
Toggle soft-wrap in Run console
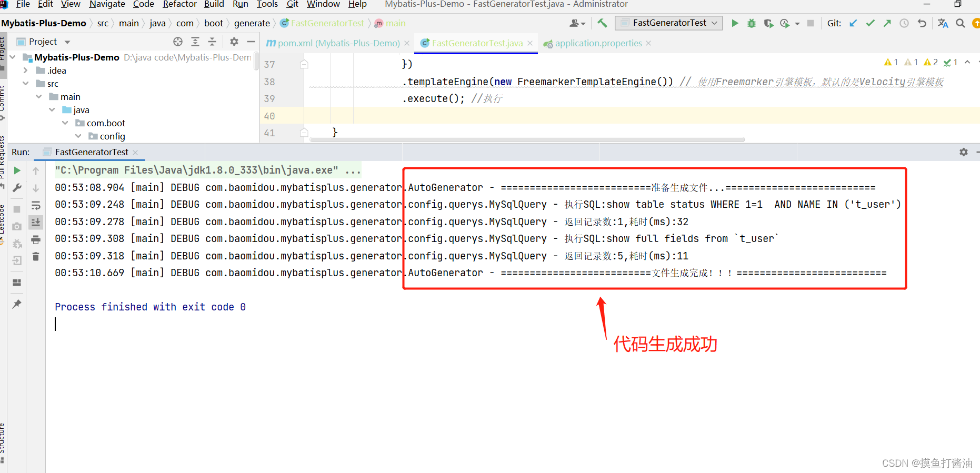[x=36, y=205]
